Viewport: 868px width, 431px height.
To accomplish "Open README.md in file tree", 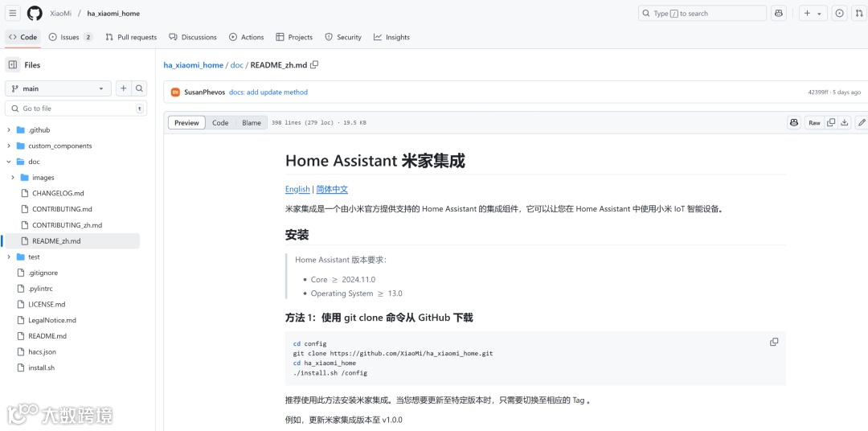I will (47, 336).
